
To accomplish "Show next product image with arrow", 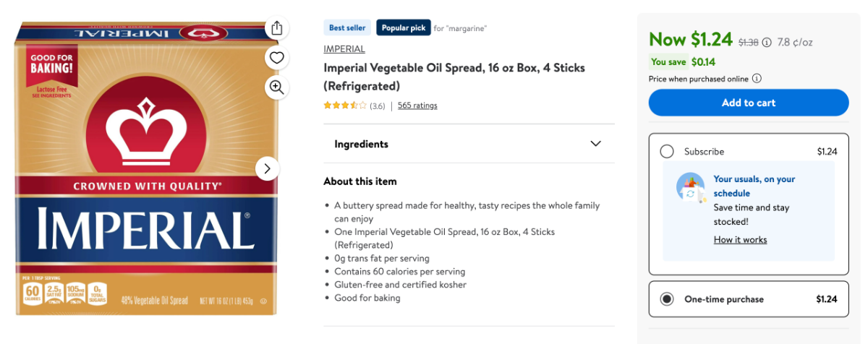I will click(267, 168).
